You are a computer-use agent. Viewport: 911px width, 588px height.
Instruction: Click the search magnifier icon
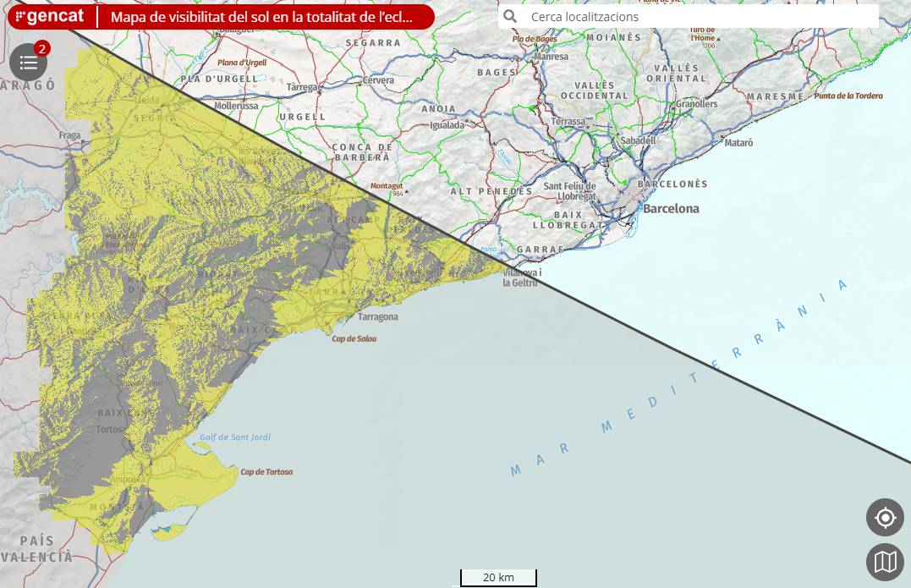[510, 16]
